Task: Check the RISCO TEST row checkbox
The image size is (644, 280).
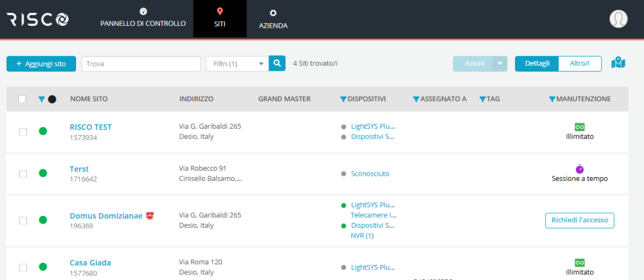Action: pyautogui.click(x=23, y=132)
